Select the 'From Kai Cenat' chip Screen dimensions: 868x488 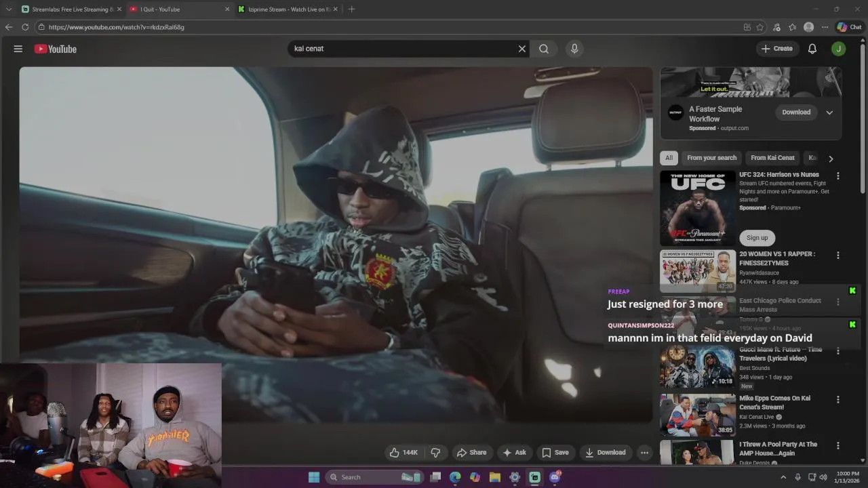click(x=772, y=158)
